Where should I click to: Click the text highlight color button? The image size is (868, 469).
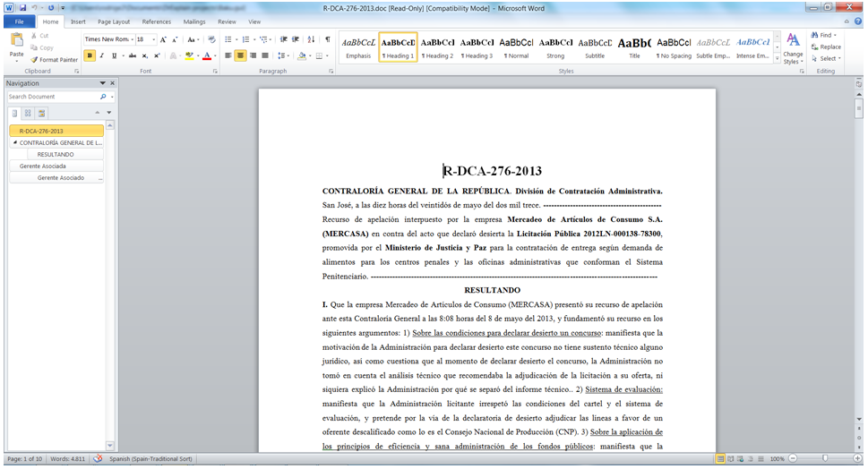[x=189, y=55]
